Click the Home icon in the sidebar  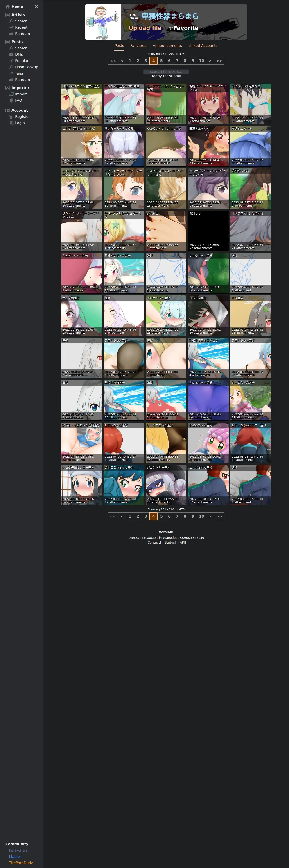point(7,7)
